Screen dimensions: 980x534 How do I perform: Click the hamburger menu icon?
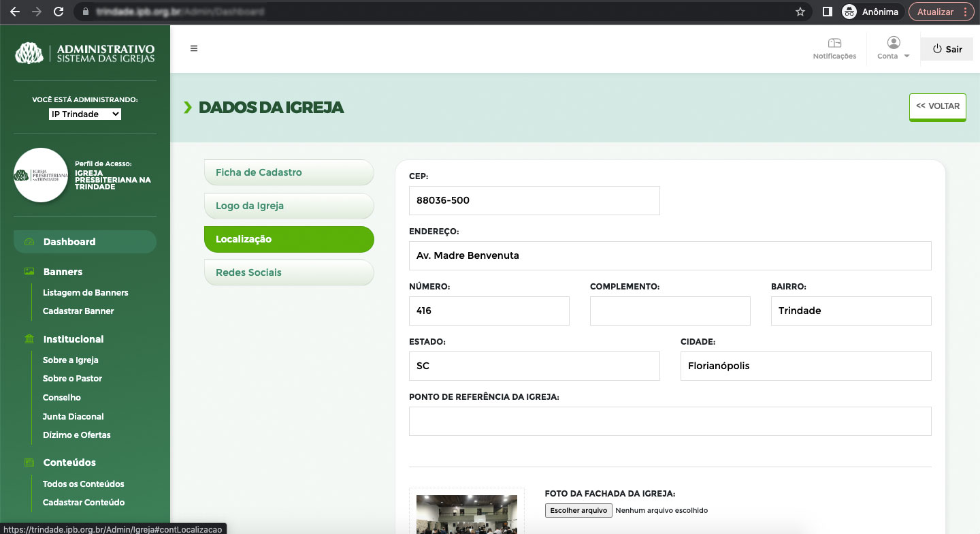(x=194, y=48)
